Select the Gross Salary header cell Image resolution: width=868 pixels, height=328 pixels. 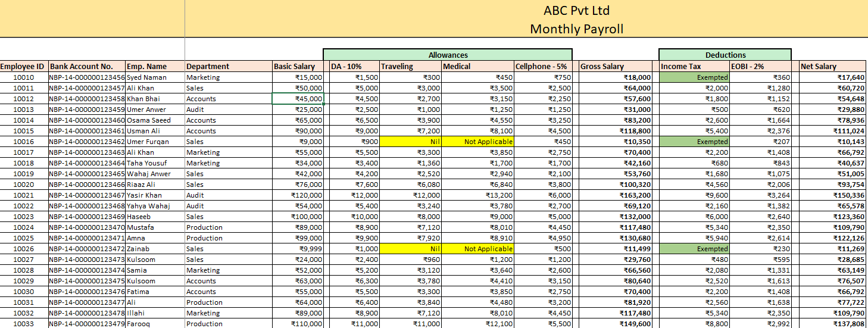(616, 67)
